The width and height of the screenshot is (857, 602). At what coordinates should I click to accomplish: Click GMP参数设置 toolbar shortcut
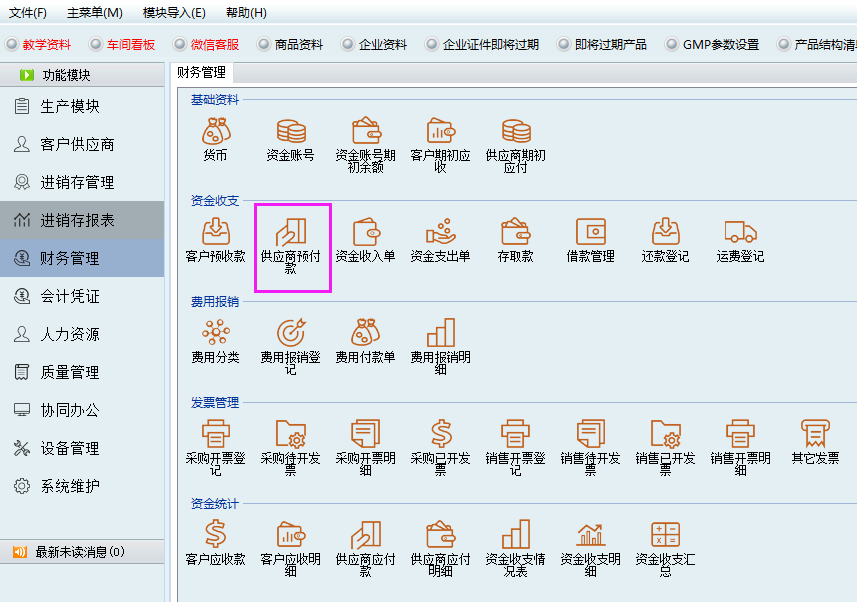[x=712, y=45]
